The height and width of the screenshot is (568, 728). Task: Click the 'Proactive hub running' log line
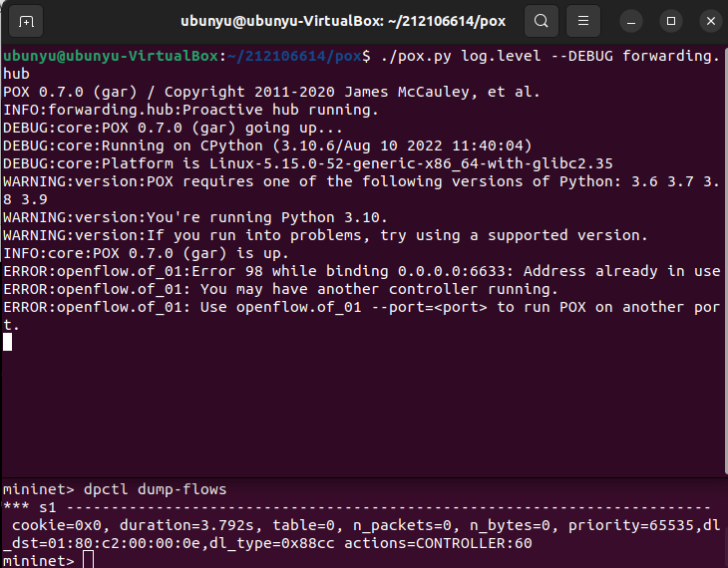click(190, 110)
